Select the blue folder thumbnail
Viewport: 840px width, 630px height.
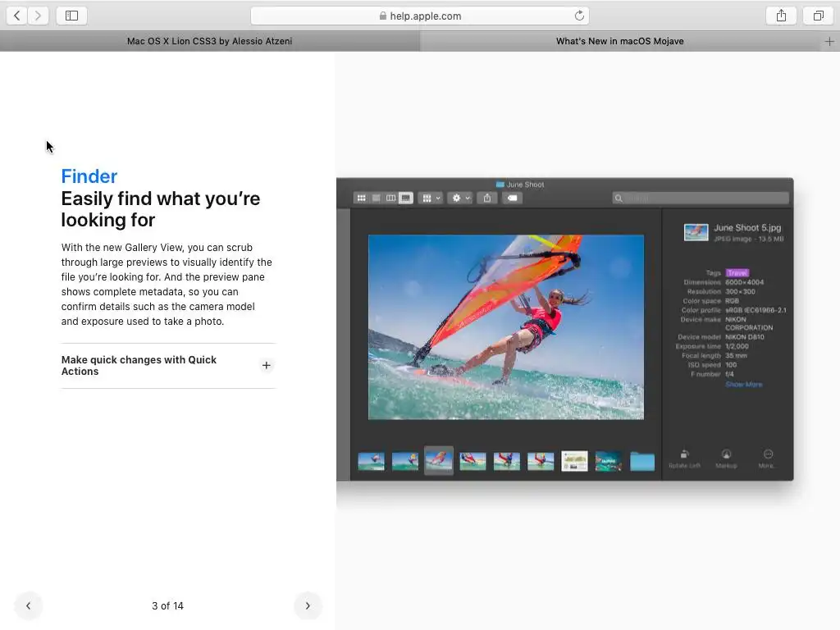(x=642, y=461)
